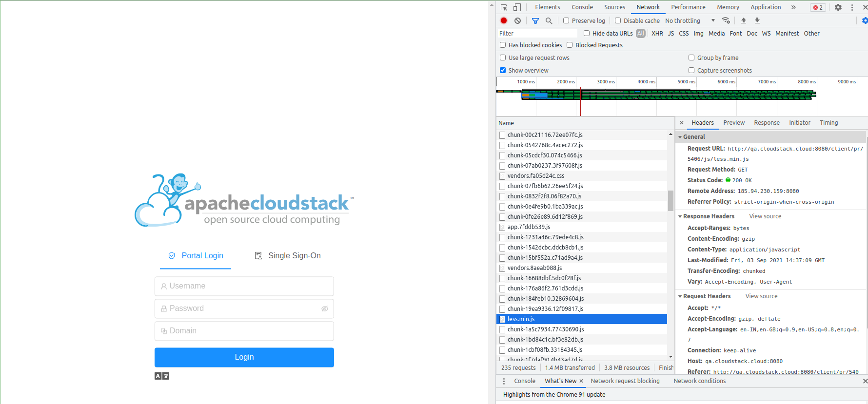Uncheck Show overview checkbox
868x404 pixels.
point(503,70)
